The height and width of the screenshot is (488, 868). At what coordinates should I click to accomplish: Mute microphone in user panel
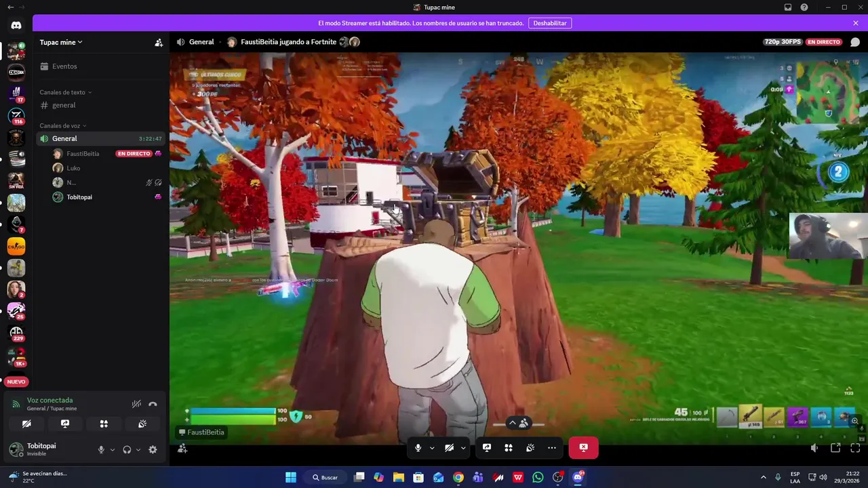[x=101, y=449]
